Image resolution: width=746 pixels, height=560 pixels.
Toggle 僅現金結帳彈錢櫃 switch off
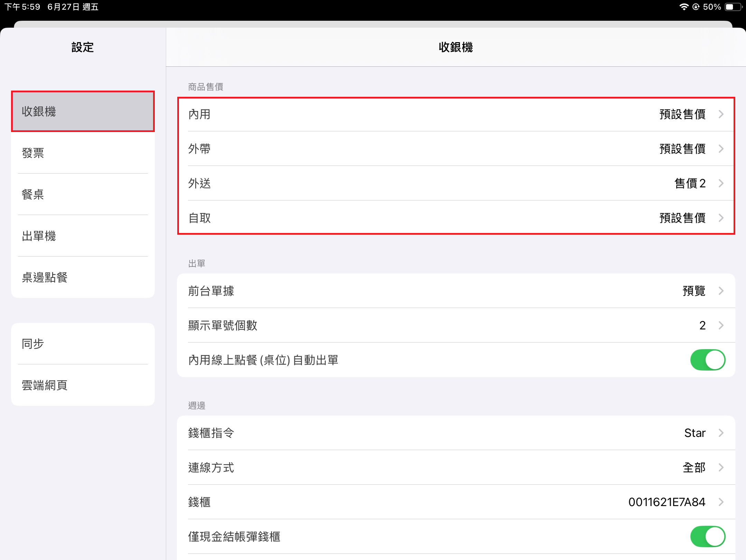(x=707, y=536)
